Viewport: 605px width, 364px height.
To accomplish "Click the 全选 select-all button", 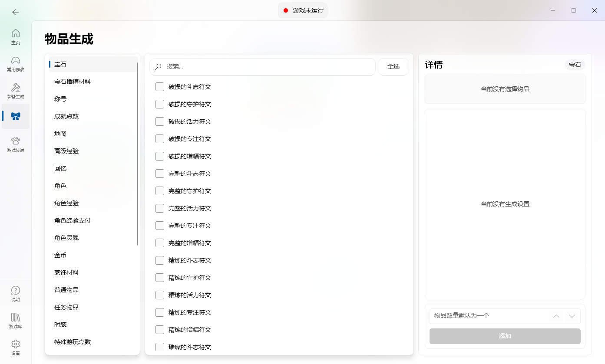I will [393, 67].
